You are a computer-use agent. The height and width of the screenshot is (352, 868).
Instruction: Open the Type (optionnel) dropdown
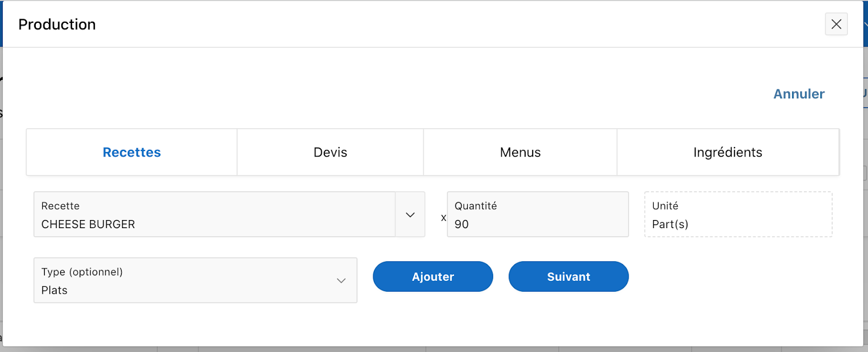tap(195, 280)
